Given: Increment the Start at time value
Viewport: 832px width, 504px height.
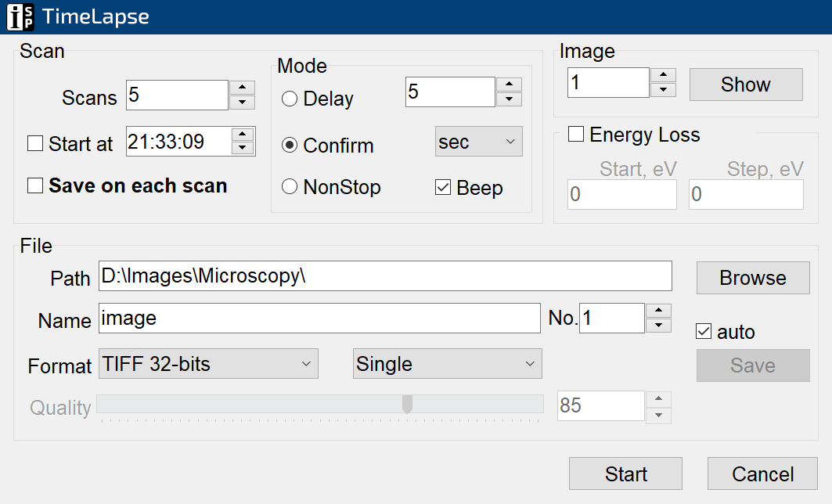Looking at the screenshot, I should click(243, 134).
